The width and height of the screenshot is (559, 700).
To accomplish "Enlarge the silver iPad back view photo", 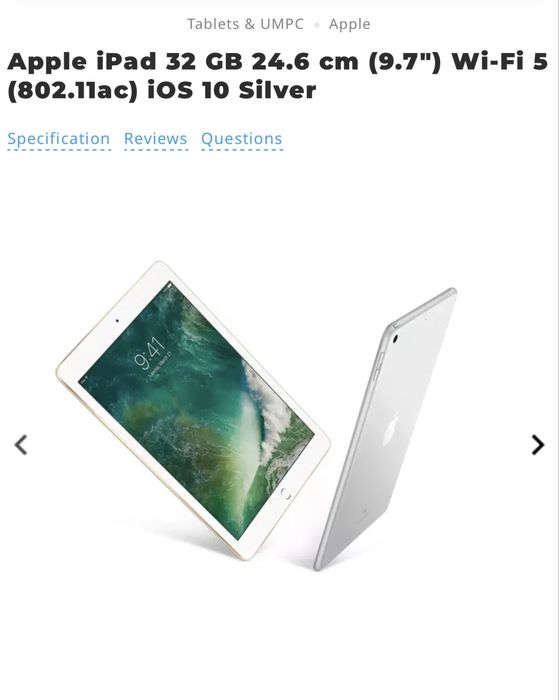I will [385, 429].
